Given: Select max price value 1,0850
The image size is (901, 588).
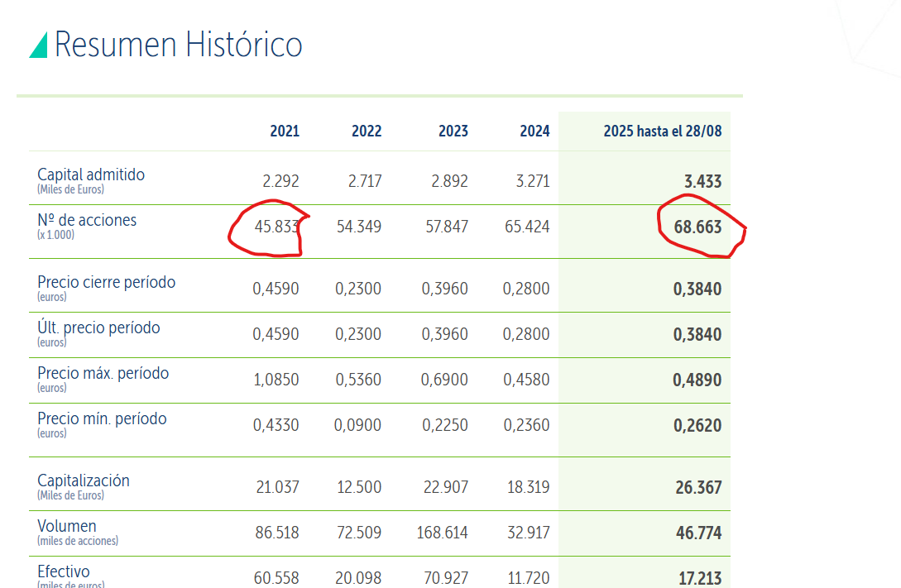Looking at the screenshot, I should [x=276, y=379].
